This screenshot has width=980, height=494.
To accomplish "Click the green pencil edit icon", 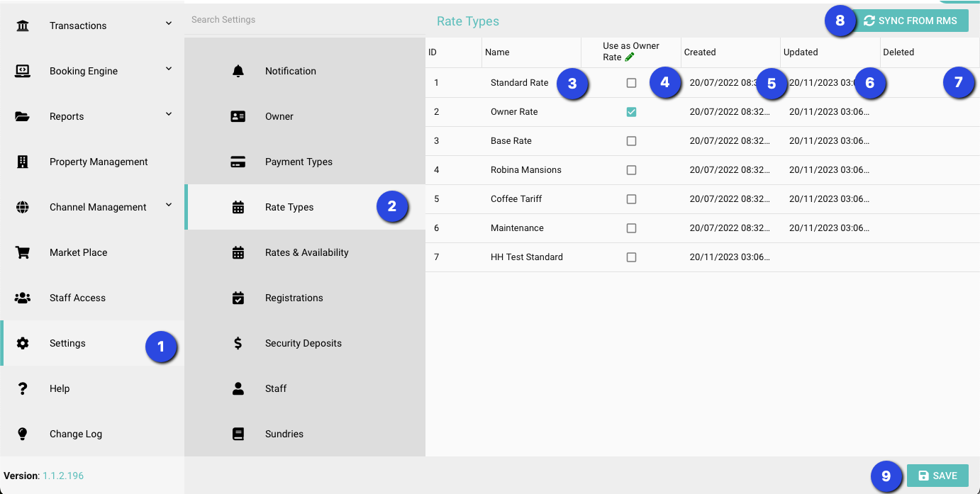I will [630, 57].
